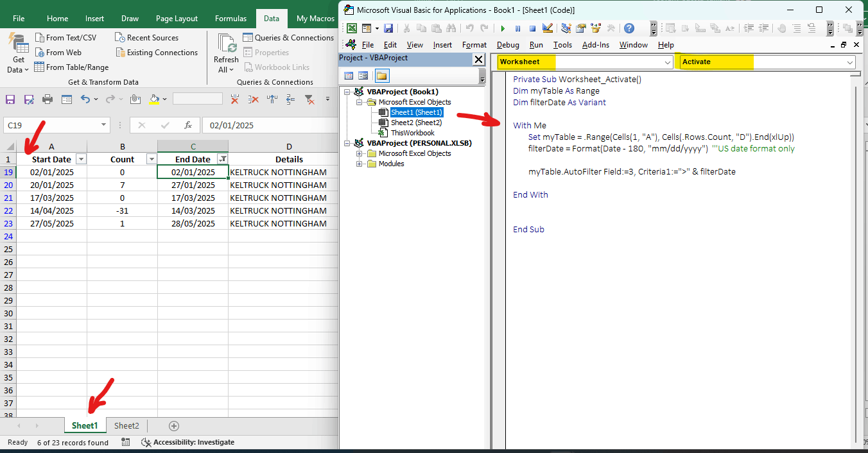Click the Select All corner of the grid

(x=9, y=146)
